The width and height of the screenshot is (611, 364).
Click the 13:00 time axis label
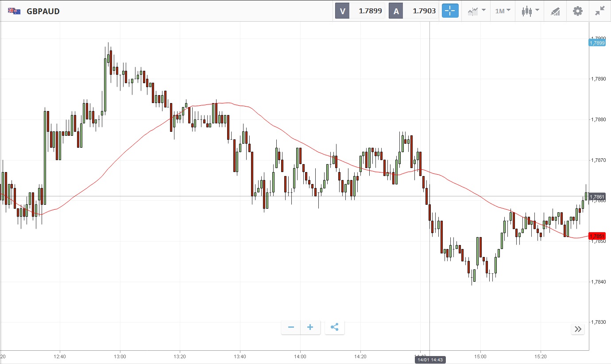(120, 356)
